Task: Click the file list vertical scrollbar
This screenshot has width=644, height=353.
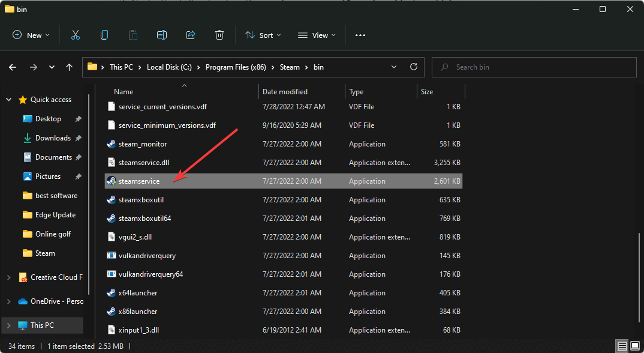Action: 639,278
